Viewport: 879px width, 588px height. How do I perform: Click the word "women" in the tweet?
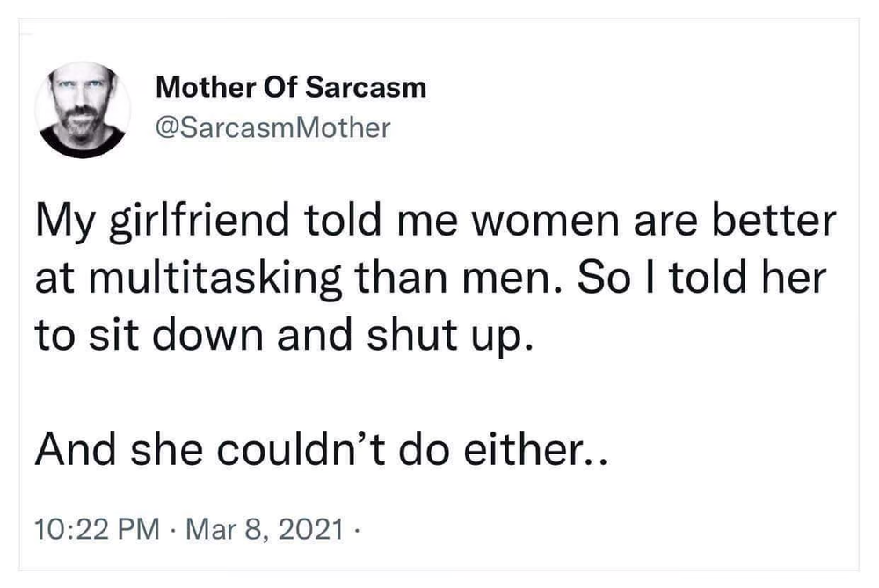[x=555, y=222]
